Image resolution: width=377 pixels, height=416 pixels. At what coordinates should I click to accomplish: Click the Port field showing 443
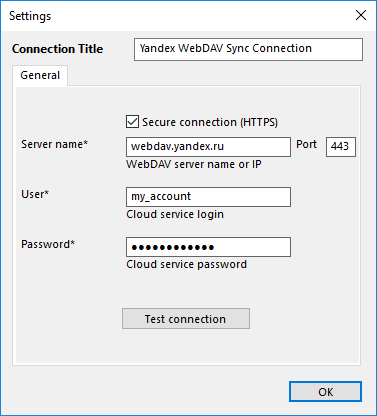341,147
